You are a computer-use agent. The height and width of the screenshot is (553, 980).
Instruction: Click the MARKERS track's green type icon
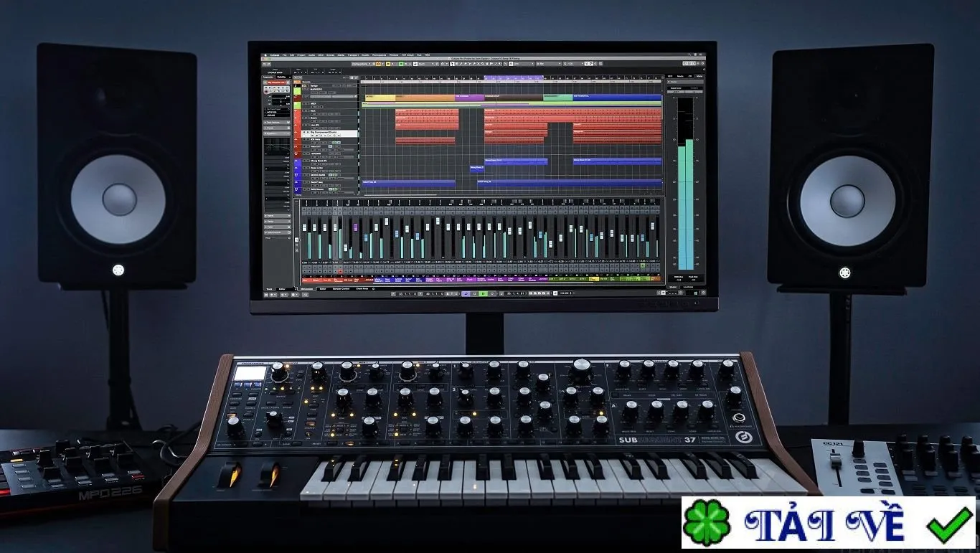pyautogui.click(x=297, y=90)
